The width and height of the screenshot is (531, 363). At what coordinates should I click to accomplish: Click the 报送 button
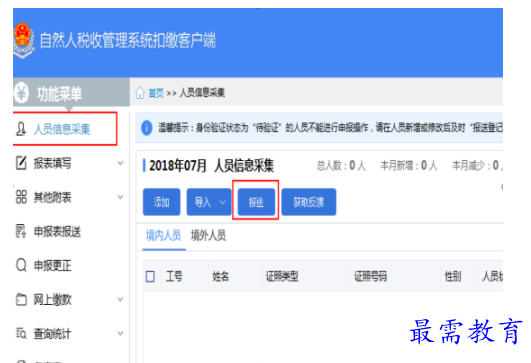(x=256, y=202)
